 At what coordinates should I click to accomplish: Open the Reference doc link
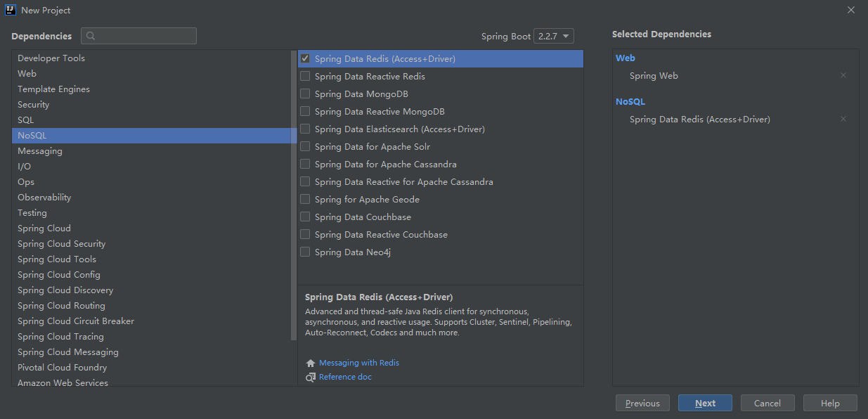(x=345, y=377)
